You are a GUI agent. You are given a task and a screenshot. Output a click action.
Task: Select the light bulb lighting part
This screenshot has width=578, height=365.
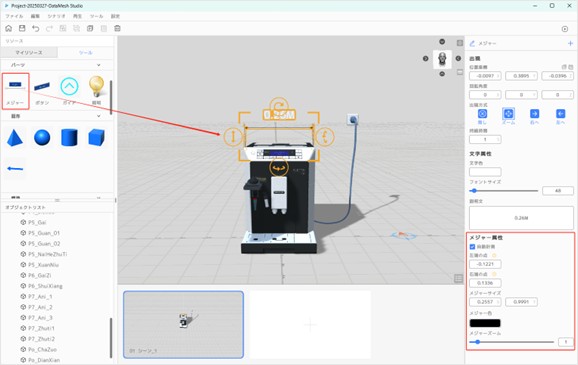pos(96,90)
